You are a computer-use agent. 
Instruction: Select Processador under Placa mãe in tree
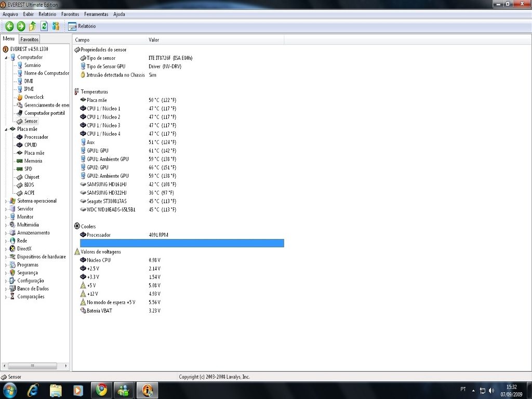pyautogui.click(x=36, y=137)
